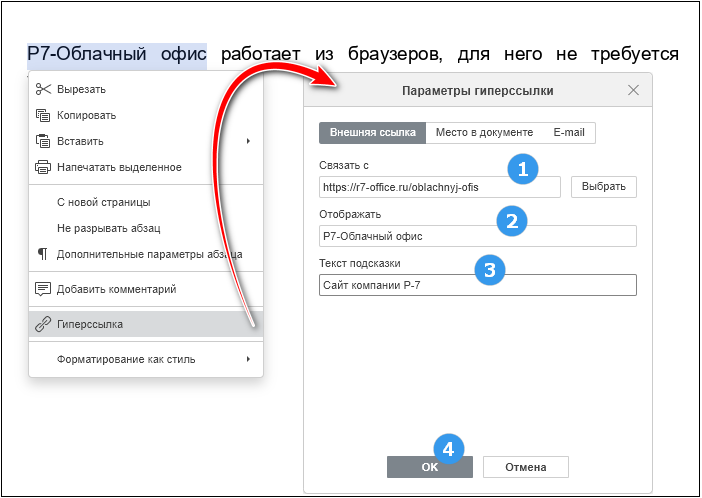702x498 pixels.
Task: Click the scissors Cut icon
Action: [x=43, y=89]
